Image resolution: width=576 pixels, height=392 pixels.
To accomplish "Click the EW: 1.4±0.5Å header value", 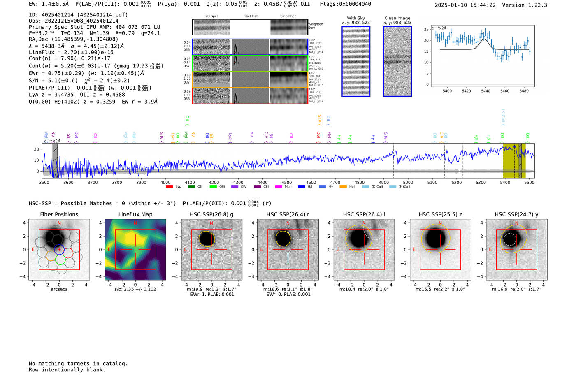I will tap(49, 4).
